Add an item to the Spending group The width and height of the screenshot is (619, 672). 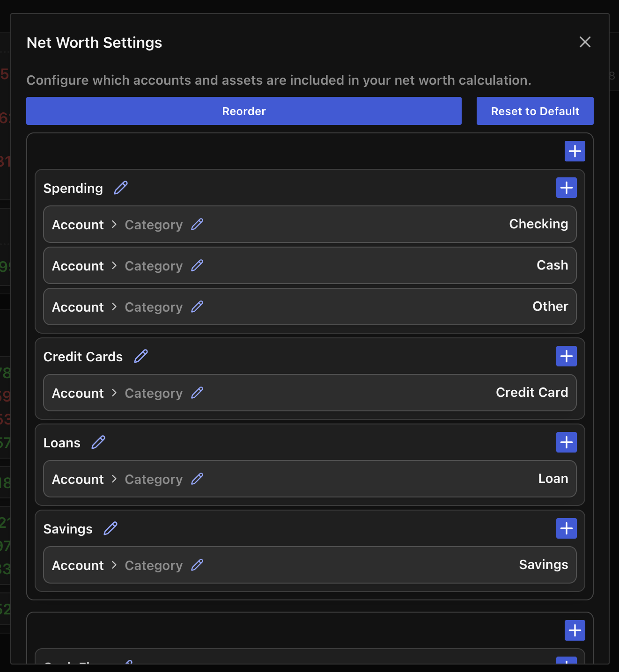[567, 188]
